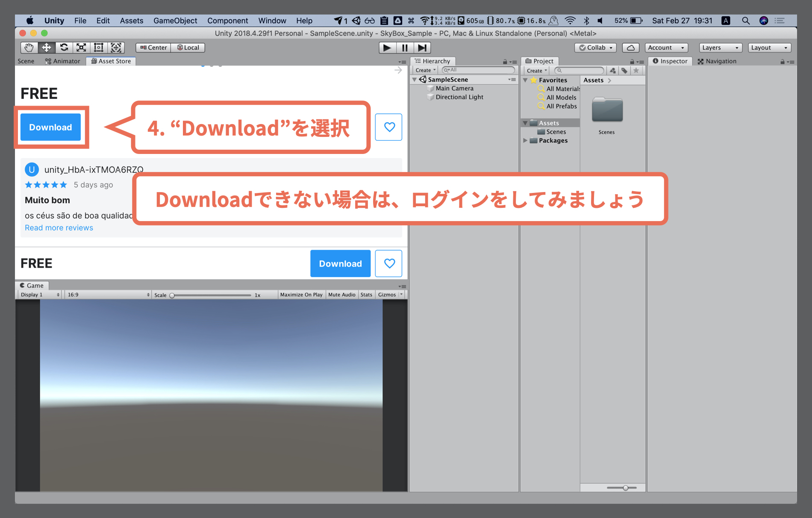Viewport: 812px width, 518px height.
Task: Add asset to favorites with top heart icon
Action: (x=389, y=127)
